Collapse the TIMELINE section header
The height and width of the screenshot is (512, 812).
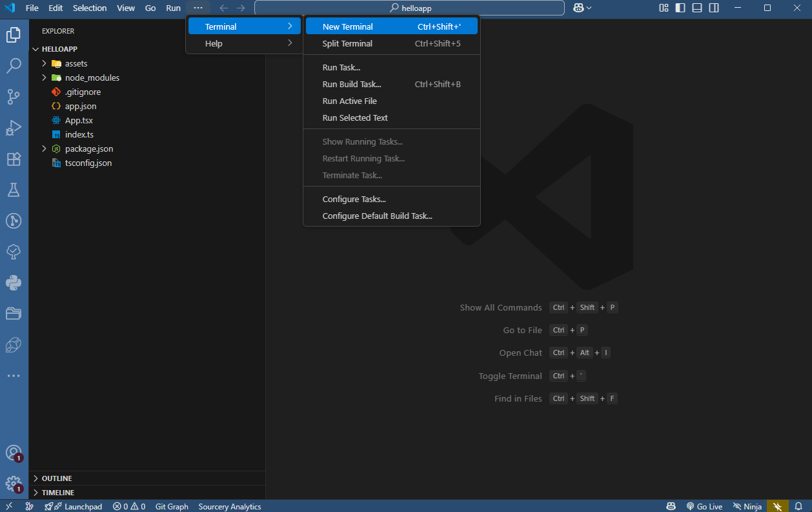point(58,492)
